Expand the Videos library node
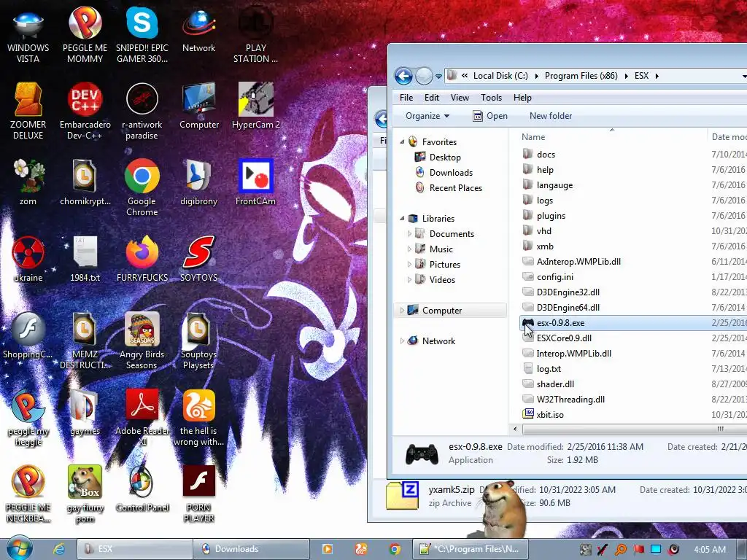This screenshot has width=747, height=560. [x=409, y=279]
